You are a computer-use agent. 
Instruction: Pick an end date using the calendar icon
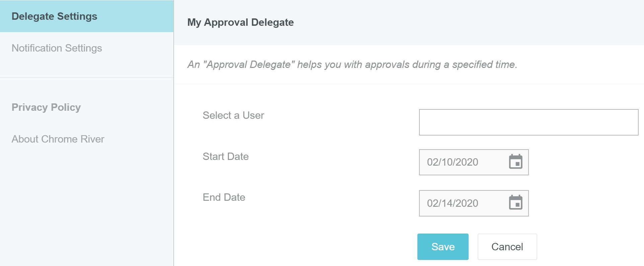(515, 203)
